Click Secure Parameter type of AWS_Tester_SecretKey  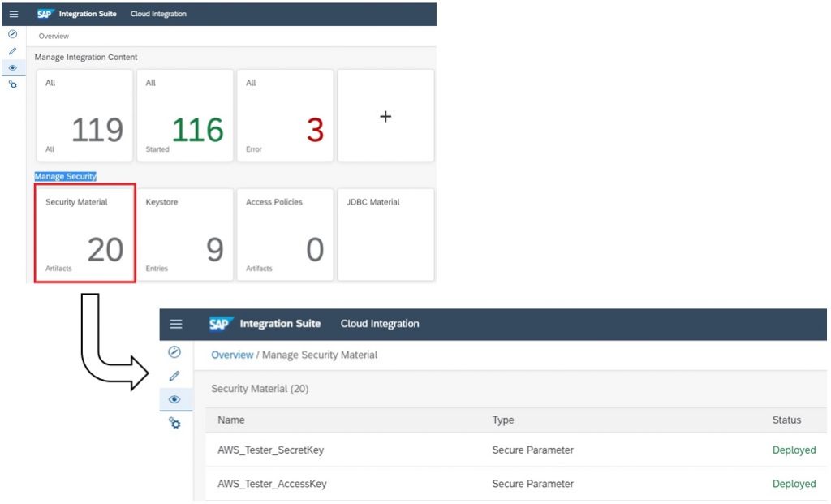(532, 450)
